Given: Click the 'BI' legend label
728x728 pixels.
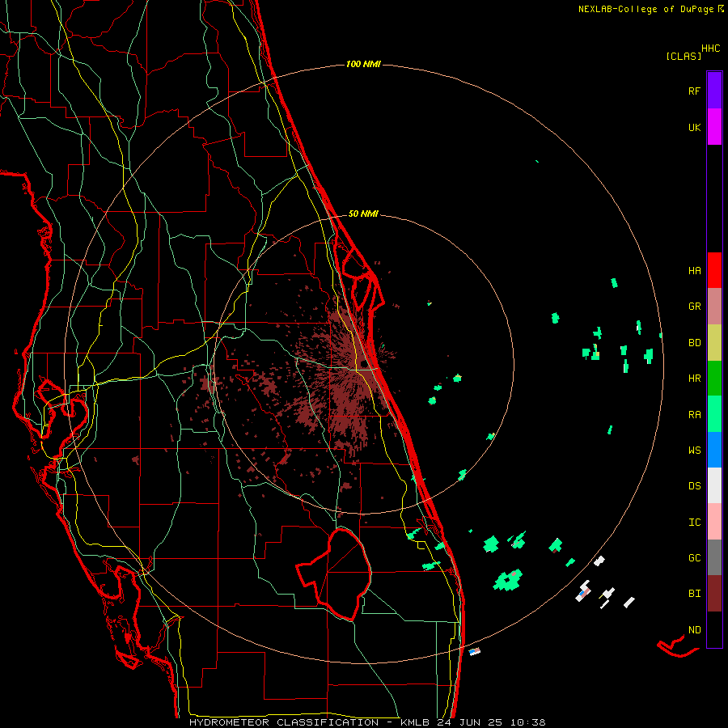Looking at the screenshot, I should click(x=694, y=594).
